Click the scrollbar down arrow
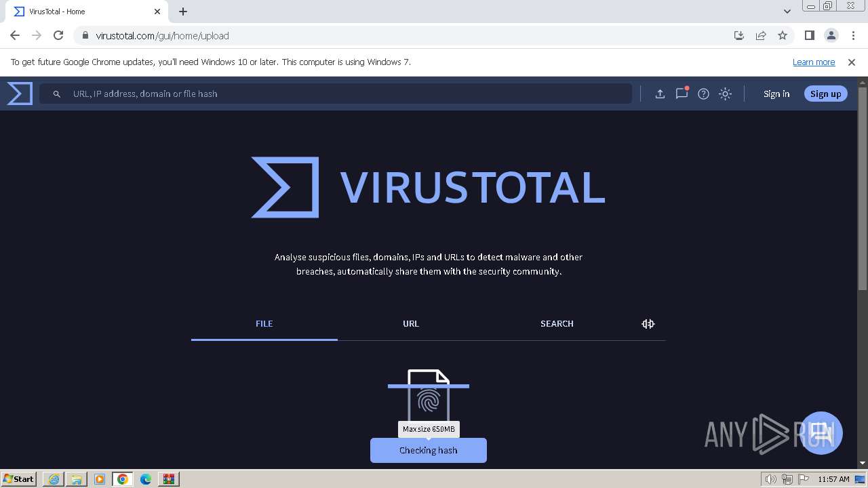868x488 pixels. (863, 463)
